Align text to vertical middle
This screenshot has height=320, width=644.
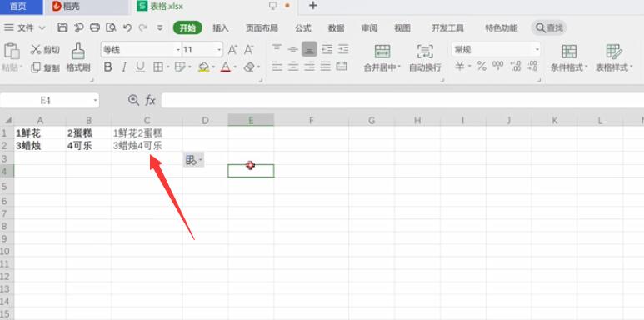click(292, 50)
